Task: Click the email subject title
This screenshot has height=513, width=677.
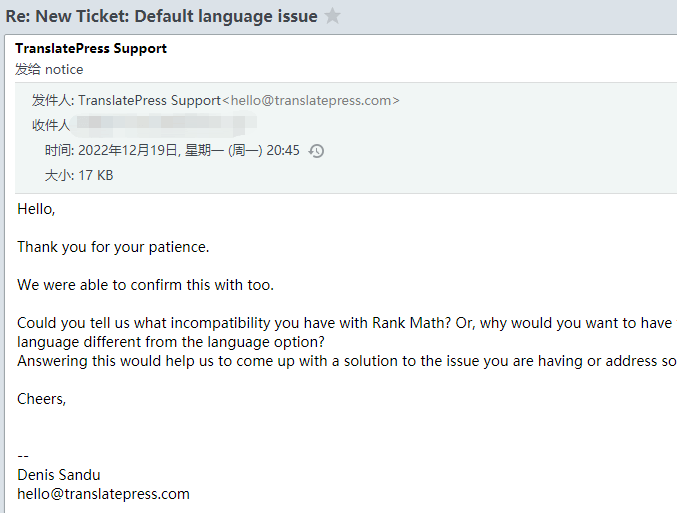Action: (162, 16)
